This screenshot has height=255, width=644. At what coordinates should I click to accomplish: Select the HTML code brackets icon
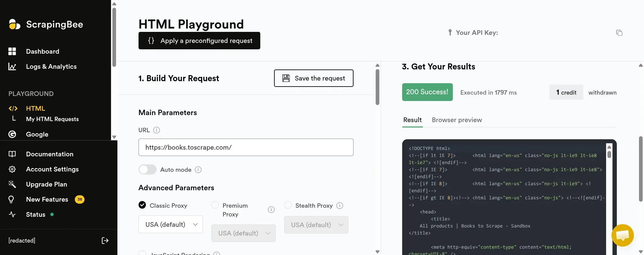point(13,108)
